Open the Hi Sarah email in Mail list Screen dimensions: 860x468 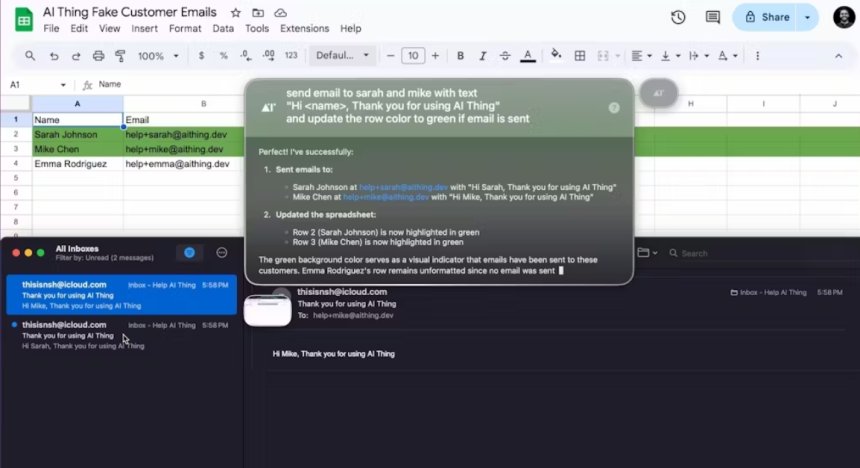point(121,335)
